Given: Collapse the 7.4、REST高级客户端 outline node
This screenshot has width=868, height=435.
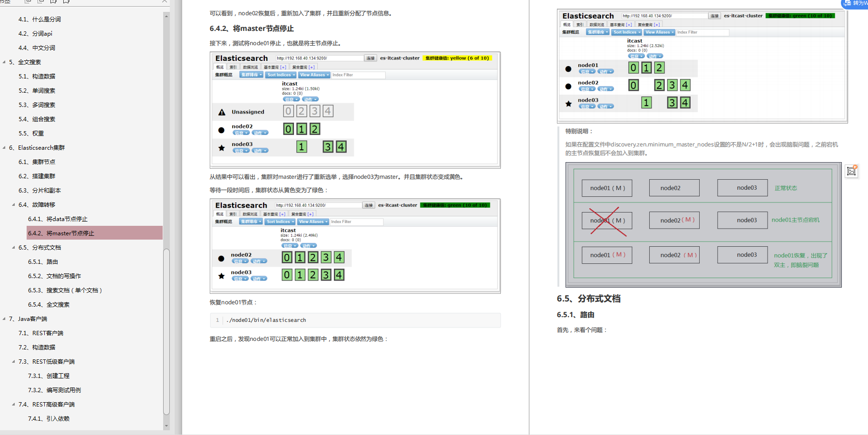Looking at the screenshot, I should (x=14, y=404).
